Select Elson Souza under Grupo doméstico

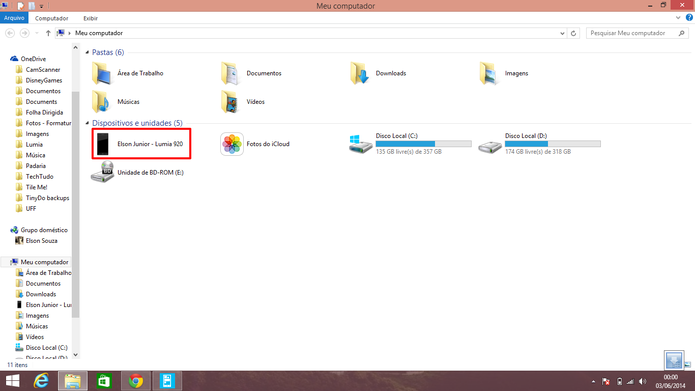click(36, 241)
